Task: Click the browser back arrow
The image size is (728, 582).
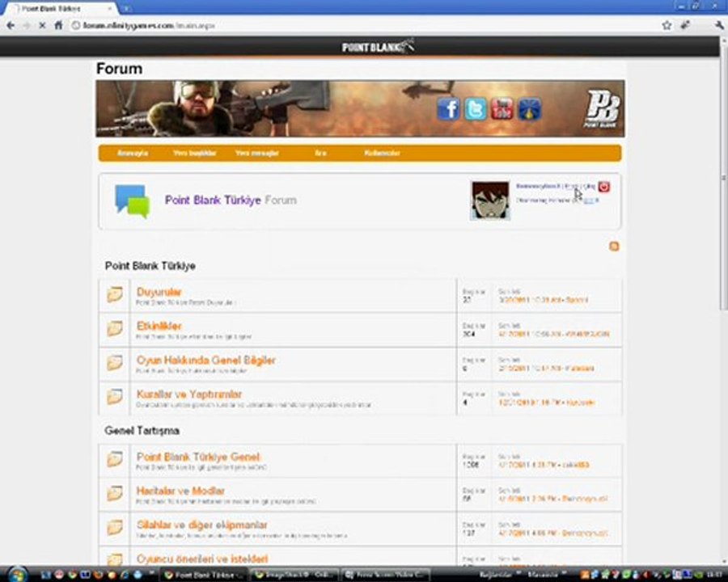Action: (11, 26)
